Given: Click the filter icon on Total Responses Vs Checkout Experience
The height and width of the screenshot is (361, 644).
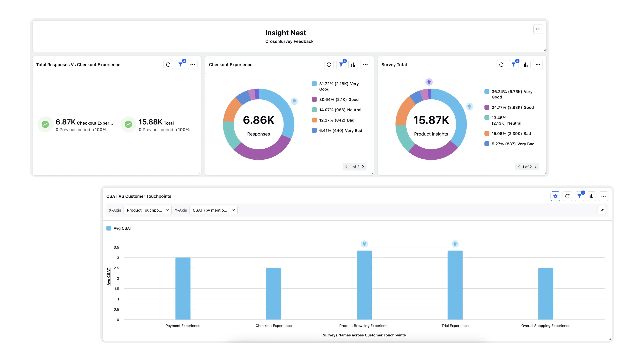Looking at the screenshot, I should coord(180,65).
